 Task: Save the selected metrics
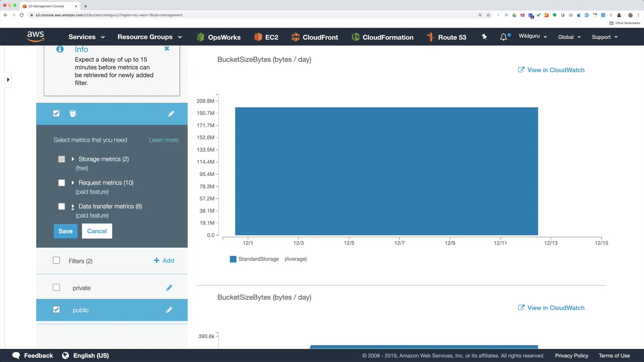coord(65,231)
